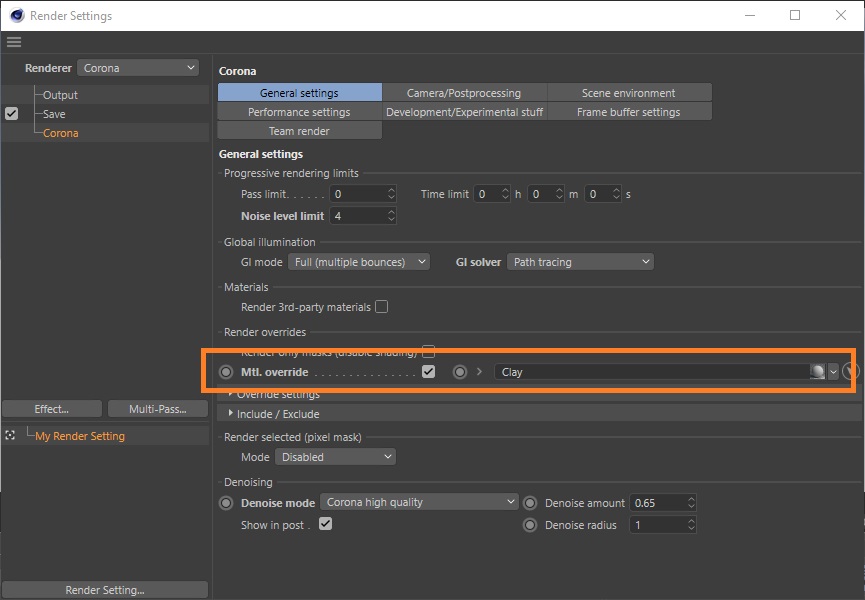Switch to the Camera/Postprocessing tab

coord(464,93)
